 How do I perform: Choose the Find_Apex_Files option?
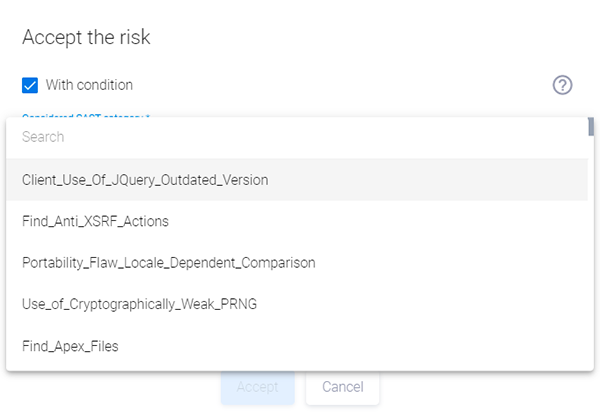(71, 346)
